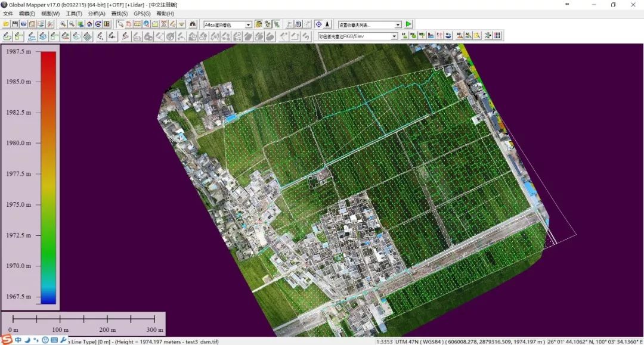Expand the Lidar RGB/Elev color mode dropdown
Image resolution: width=644 pixels, height=345 pixels.
click(x=394, y=36)
